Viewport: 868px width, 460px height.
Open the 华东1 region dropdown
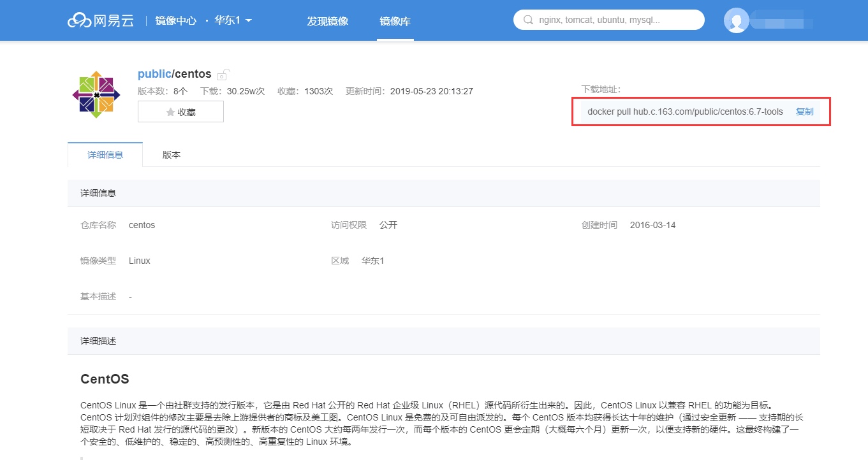[x=233, y=20]
